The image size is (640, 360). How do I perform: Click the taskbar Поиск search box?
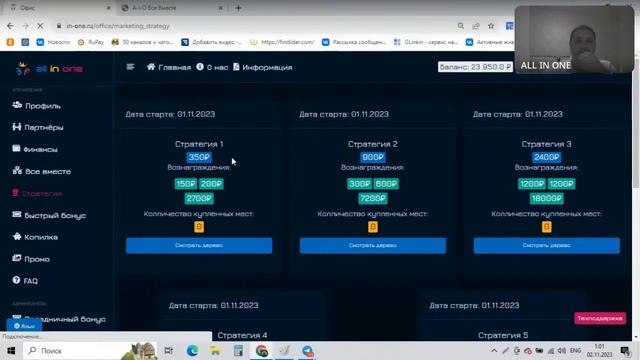pos(90,351)
